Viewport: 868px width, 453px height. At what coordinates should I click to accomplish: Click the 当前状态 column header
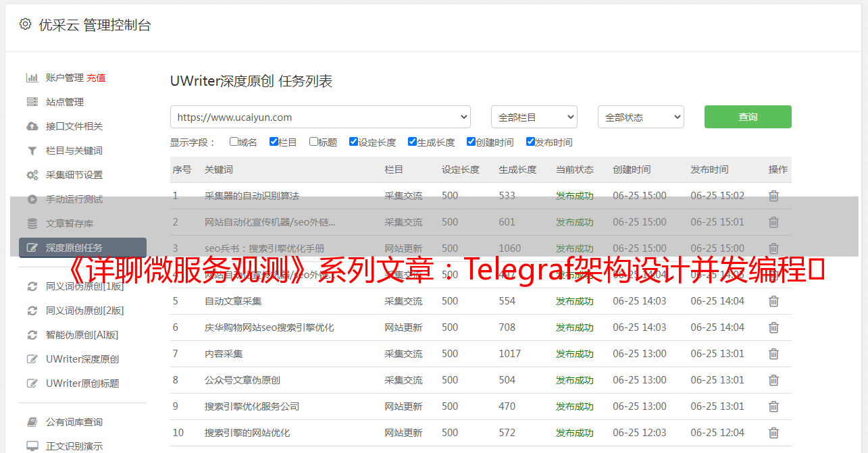click(575, 169)
